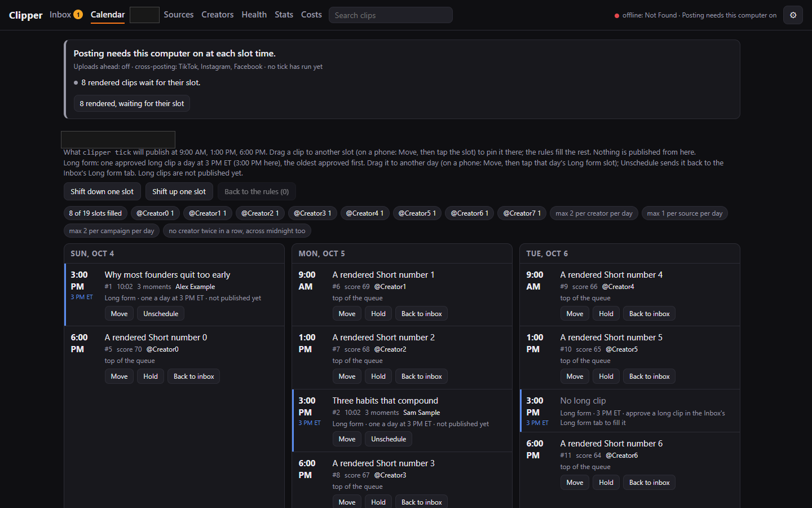Send Short number 2 back to inbox
Image resolution: width=812 pixels, height=508 pixels.
[422, 376]
